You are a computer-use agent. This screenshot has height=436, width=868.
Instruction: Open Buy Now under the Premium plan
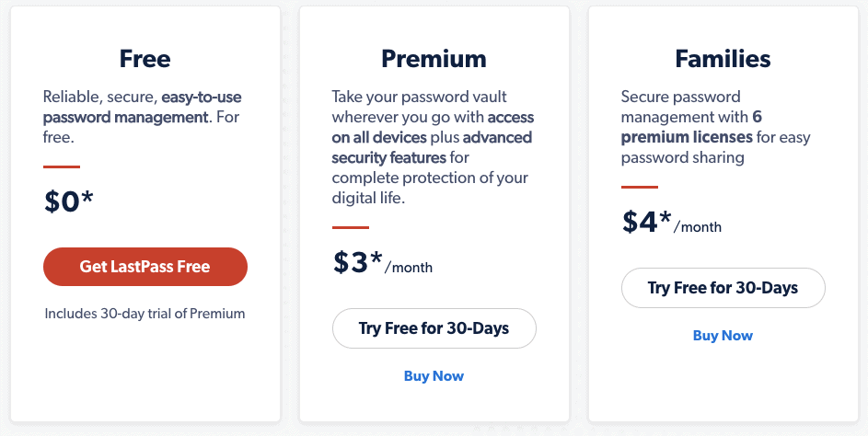click(x=434, y=375)
